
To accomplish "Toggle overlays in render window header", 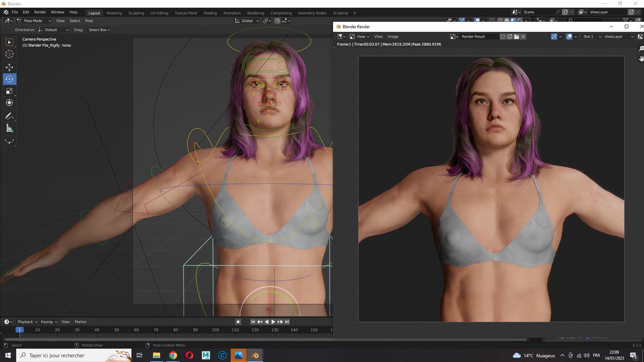I will coord(569,36).
